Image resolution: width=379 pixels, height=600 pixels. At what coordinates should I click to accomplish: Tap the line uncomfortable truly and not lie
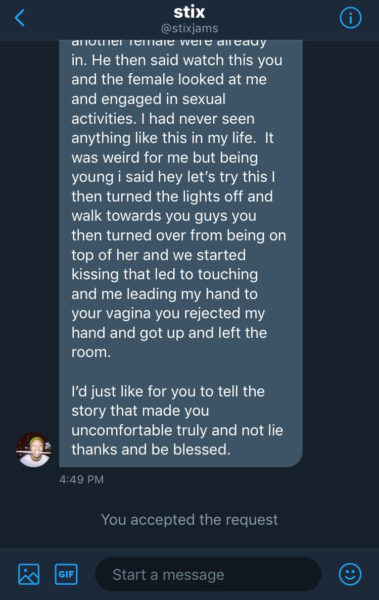[177, 430]
